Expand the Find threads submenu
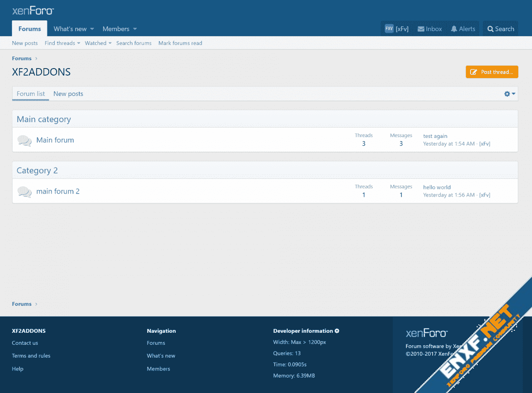This screenshot has height=393, width=532. click(x=79, y=43)
